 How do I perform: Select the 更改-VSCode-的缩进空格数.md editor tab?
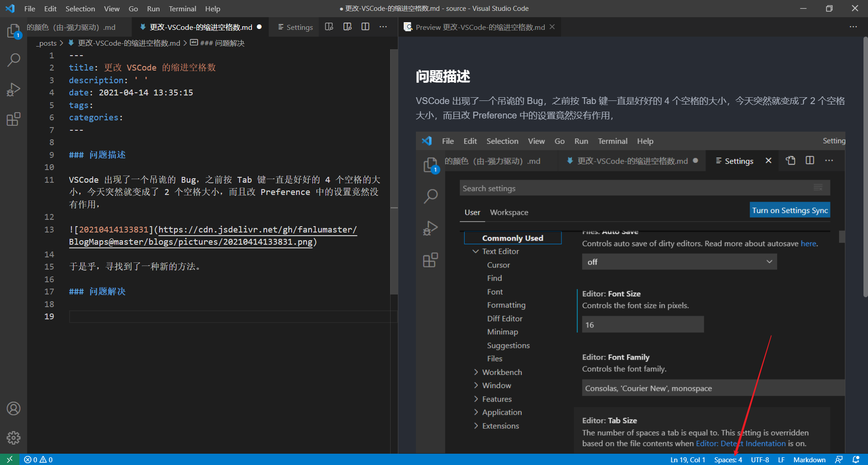point(200,27)
